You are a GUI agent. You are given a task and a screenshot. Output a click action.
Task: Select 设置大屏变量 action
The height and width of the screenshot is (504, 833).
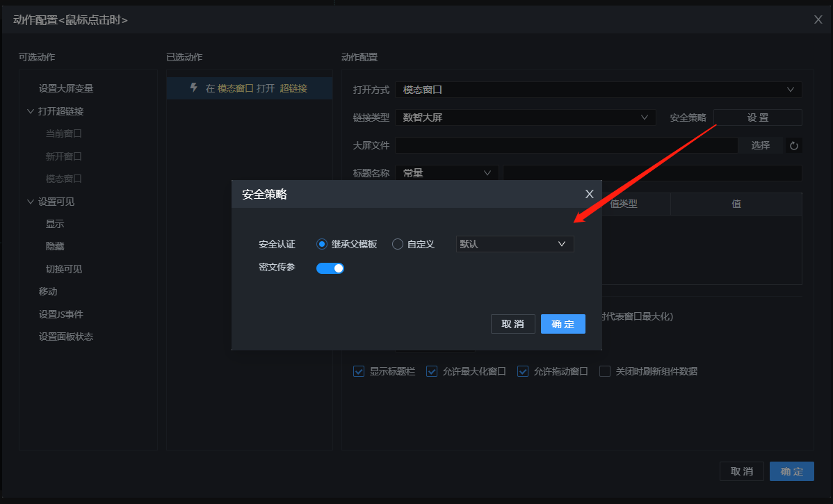click(x=65, y=88)
